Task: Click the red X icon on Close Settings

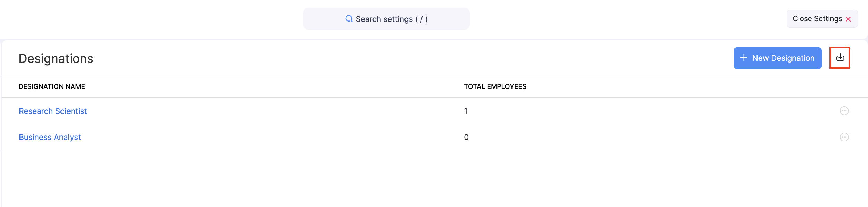Action: coord(848,19)
